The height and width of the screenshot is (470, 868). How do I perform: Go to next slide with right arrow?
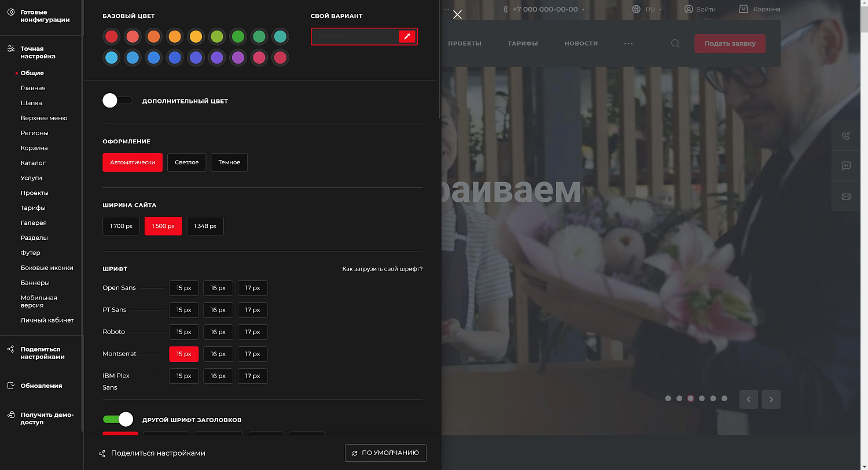771,399
